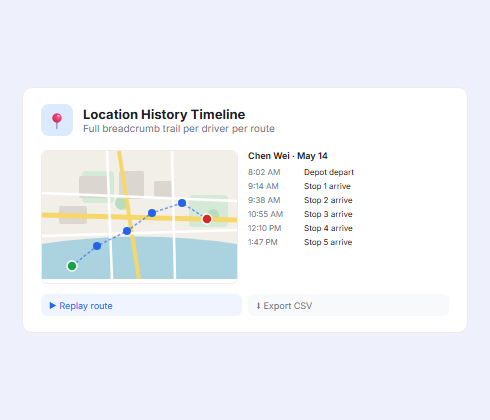Screen dimensions: 490x420
Task: Click the Replay route button
Action: [x=141, y=305]
